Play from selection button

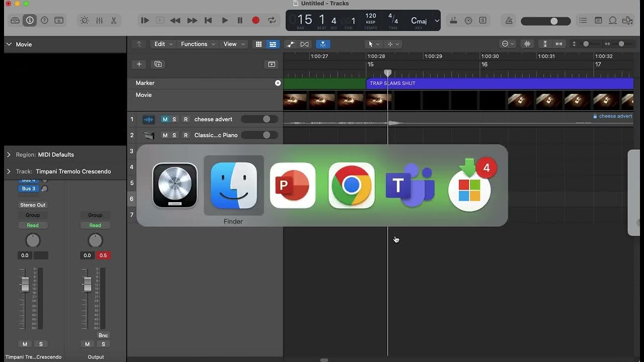[x=145, y=21]
